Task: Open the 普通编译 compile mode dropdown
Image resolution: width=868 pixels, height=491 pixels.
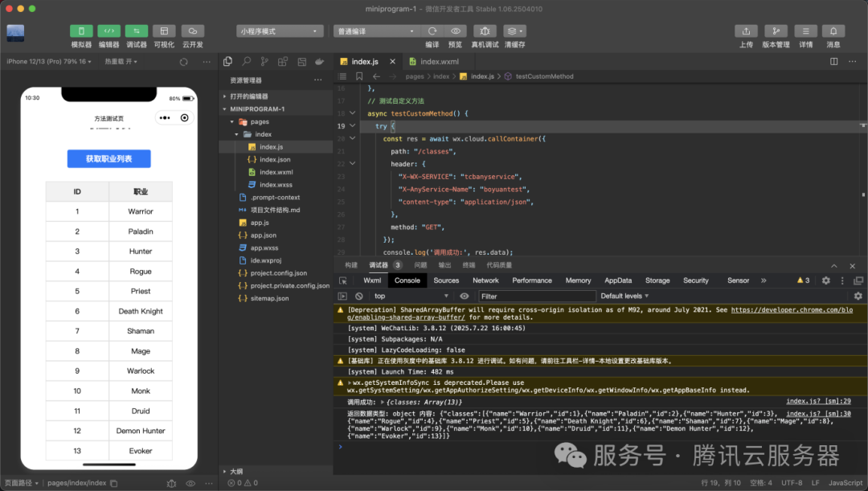Action: (x=376, y=31)
